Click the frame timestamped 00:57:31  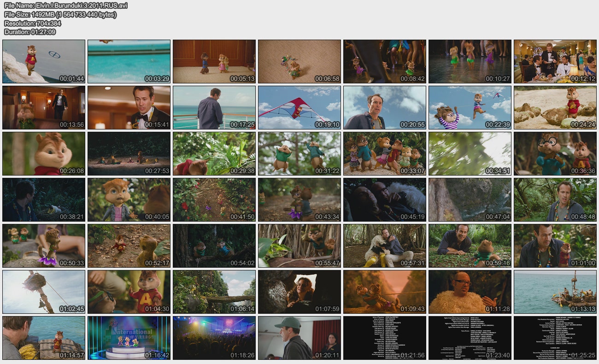pyautogui.click(x=385, y=246)
